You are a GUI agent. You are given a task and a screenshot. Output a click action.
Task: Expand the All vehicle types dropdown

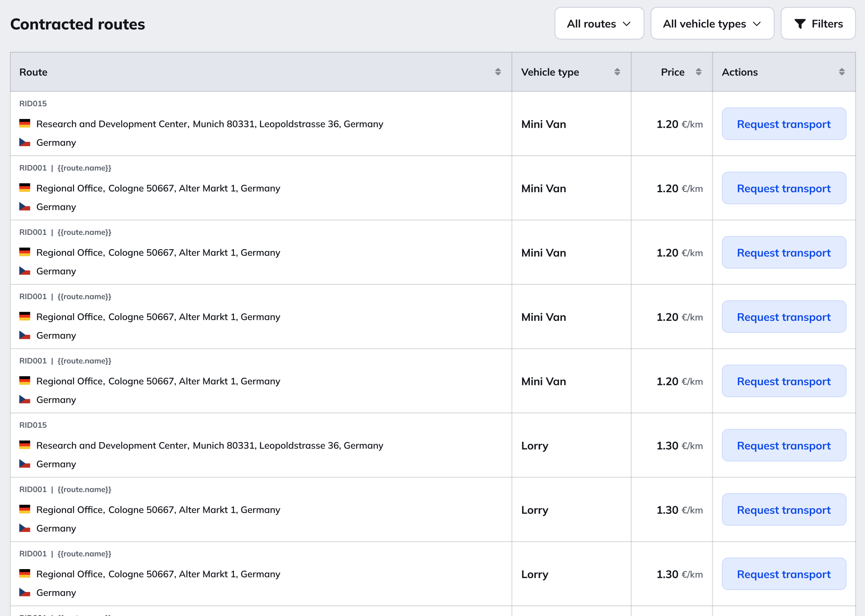(x=712, y=24)
